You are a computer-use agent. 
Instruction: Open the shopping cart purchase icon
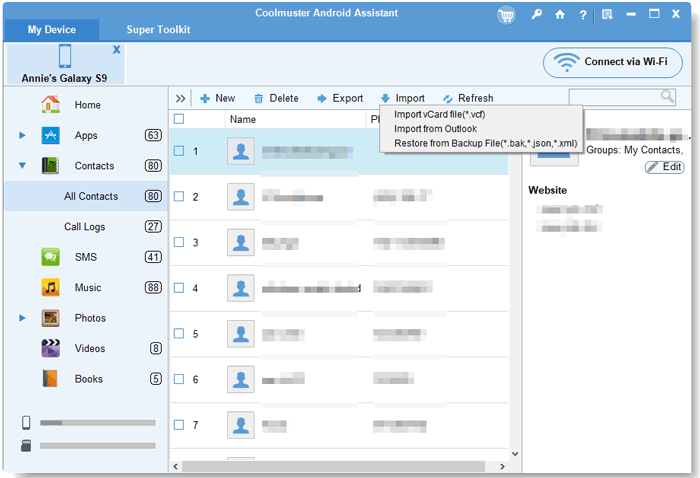coord(506,16)
